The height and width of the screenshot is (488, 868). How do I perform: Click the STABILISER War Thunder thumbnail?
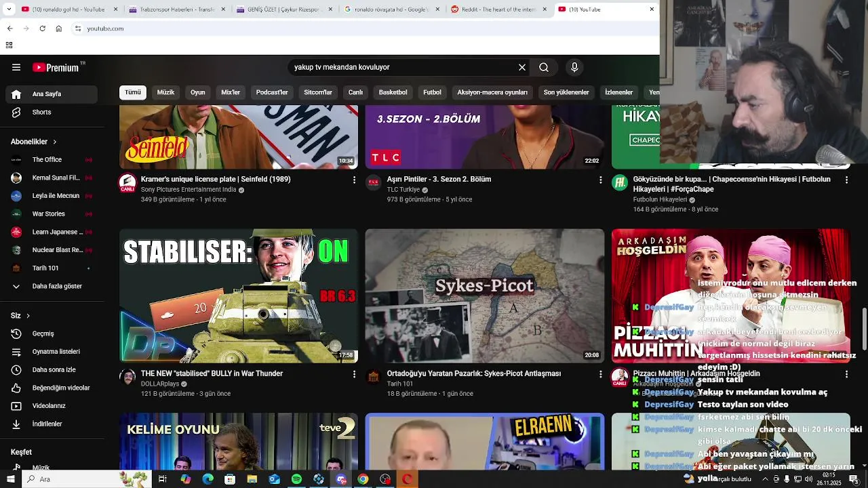tap(239, 296)
